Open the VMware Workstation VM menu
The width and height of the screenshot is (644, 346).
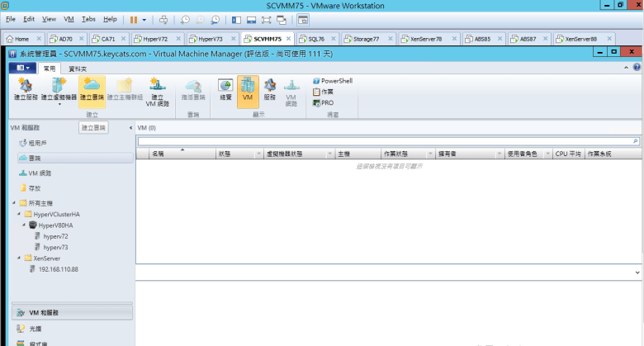pos(69,18)
